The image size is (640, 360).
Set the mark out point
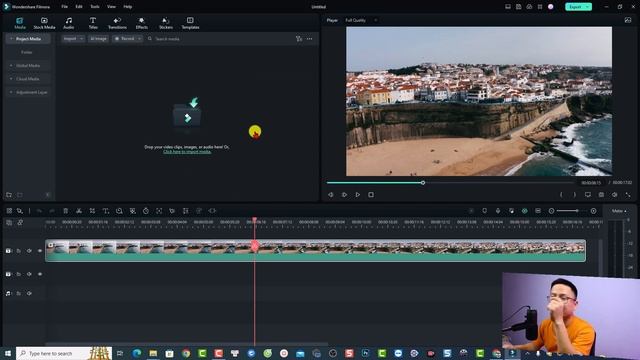point(574,195)
